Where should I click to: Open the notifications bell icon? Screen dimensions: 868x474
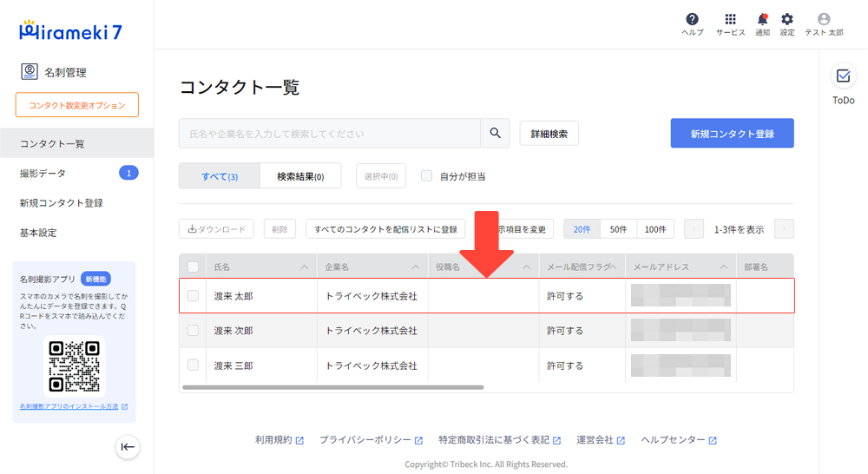coord(762,19)
